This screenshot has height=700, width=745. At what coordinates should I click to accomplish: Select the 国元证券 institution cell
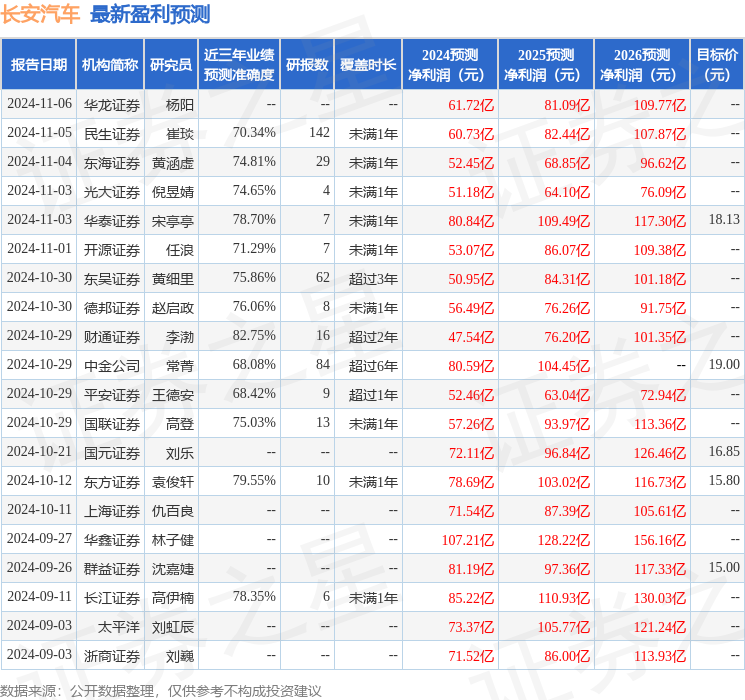click(112, 453)
